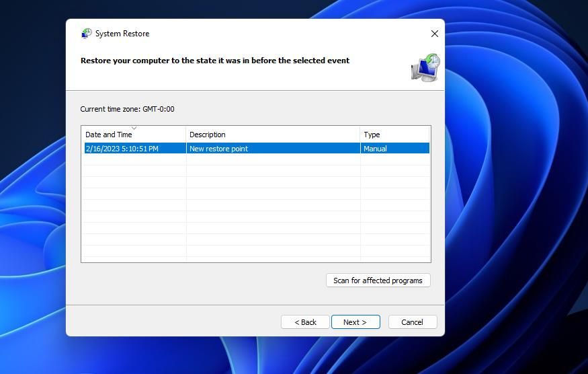
Task: Cancel the System Restore wizard
Action: pos(412,322)
